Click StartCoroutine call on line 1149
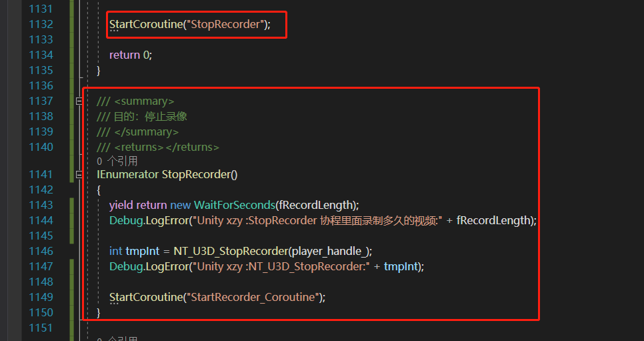Viewport: 644px width, 341px height. point(145,297)
